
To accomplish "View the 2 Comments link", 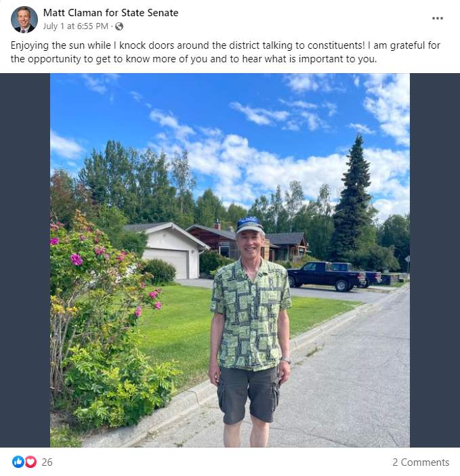I will [421, 462].
